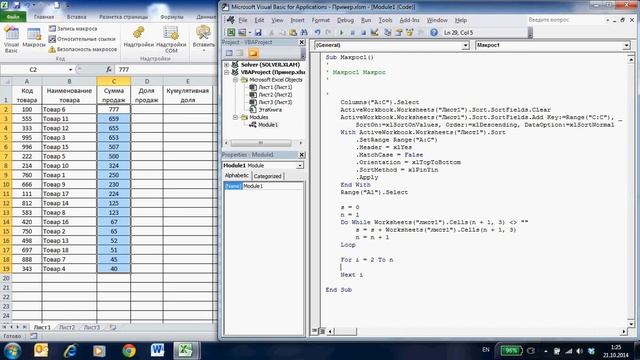Click the Properties Window toolbar icon
This screenshot has width=640, height=360.
coord(399,32)
